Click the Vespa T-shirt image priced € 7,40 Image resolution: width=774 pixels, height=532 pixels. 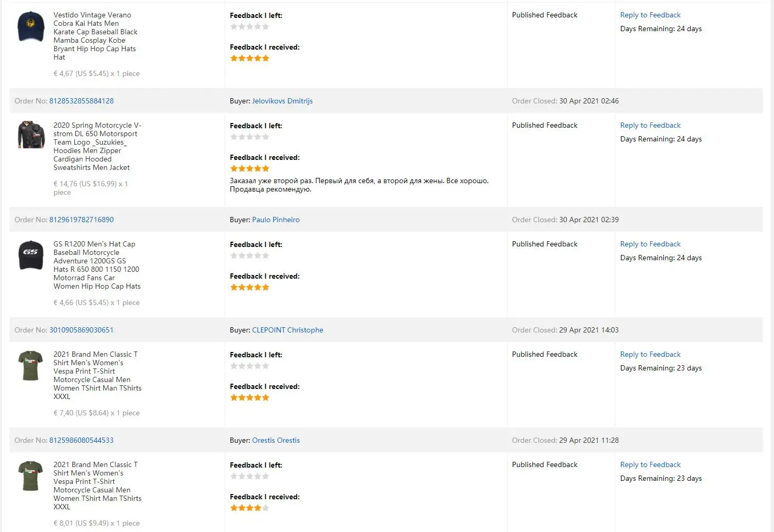[31, 365]
